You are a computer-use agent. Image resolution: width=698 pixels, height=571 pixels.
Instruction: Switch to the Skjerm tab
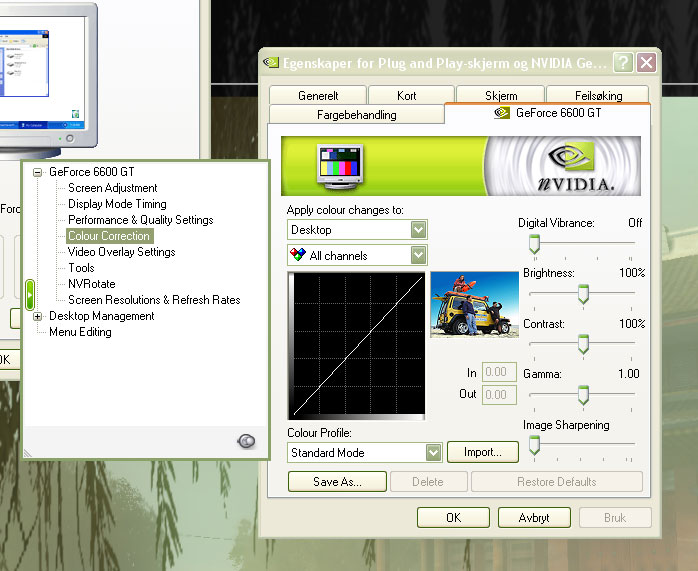[x=501, y=95]
